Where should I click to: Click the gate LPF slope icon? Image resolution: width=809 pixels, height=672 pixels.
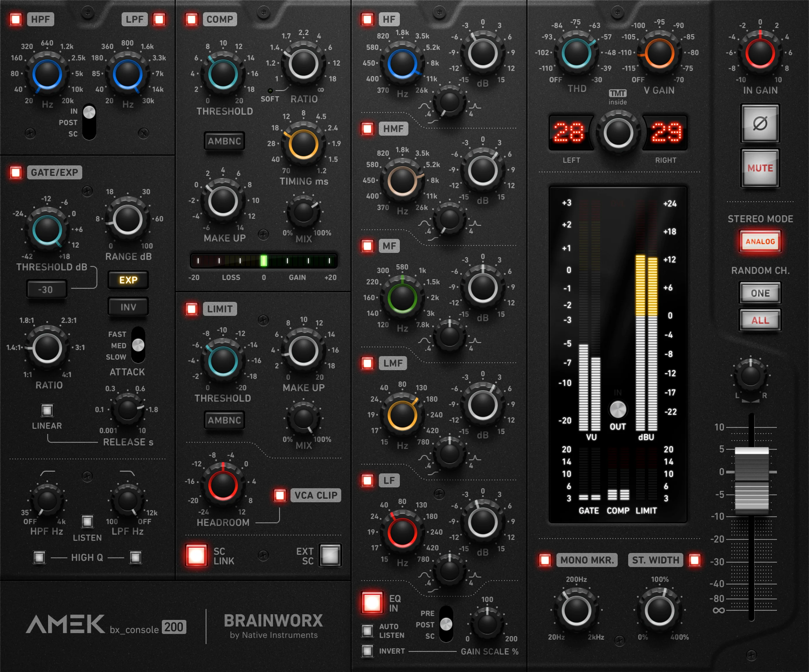(x=127, y=473)
